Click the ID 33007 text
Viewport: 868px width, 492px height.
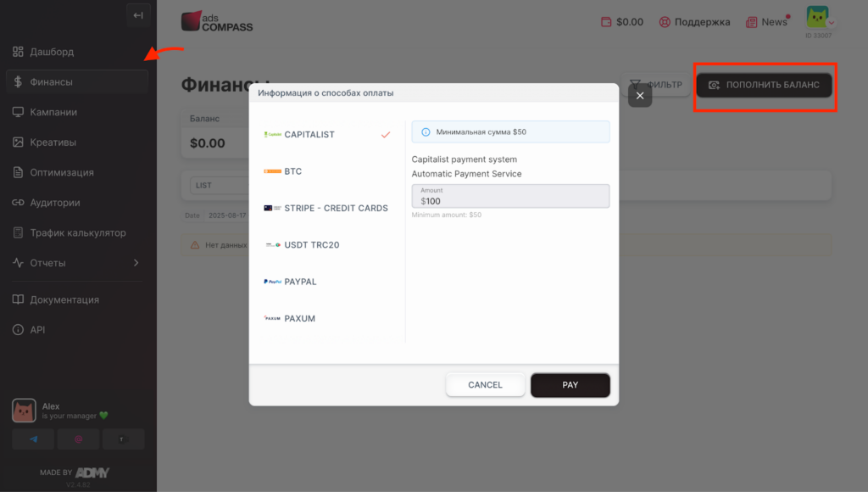pos(818,36)
